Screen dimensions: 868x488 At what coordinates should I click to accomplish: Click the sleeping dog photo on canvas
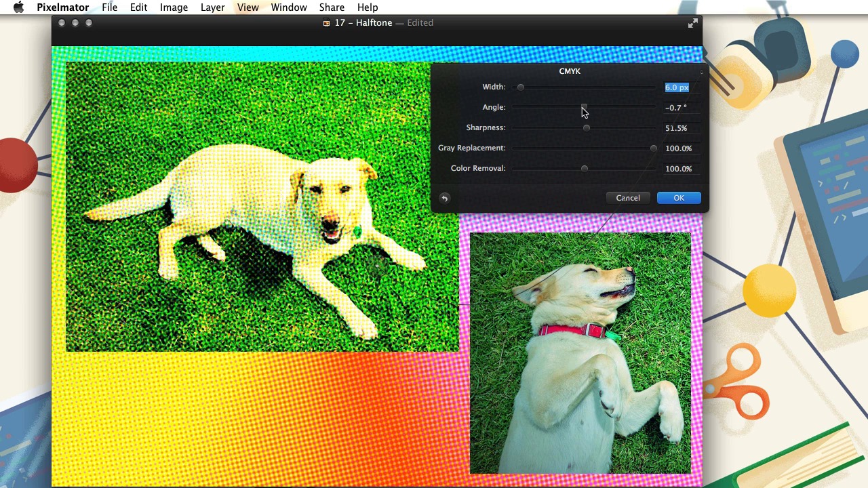pos(580,352)
